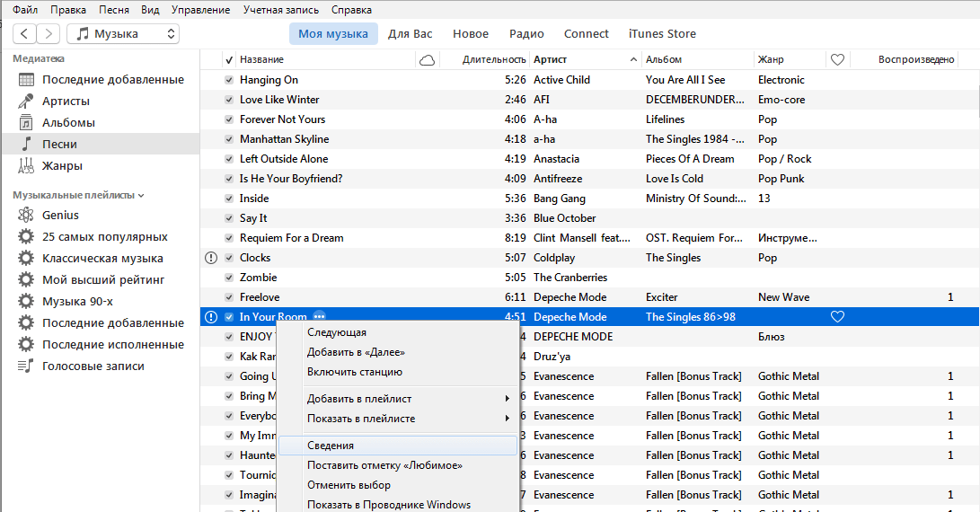Image resolution: width=980 pixels, height=512 pixels.
Task: Uncheck the Hanging On song checkbox
Action: [x=229, y=80]
